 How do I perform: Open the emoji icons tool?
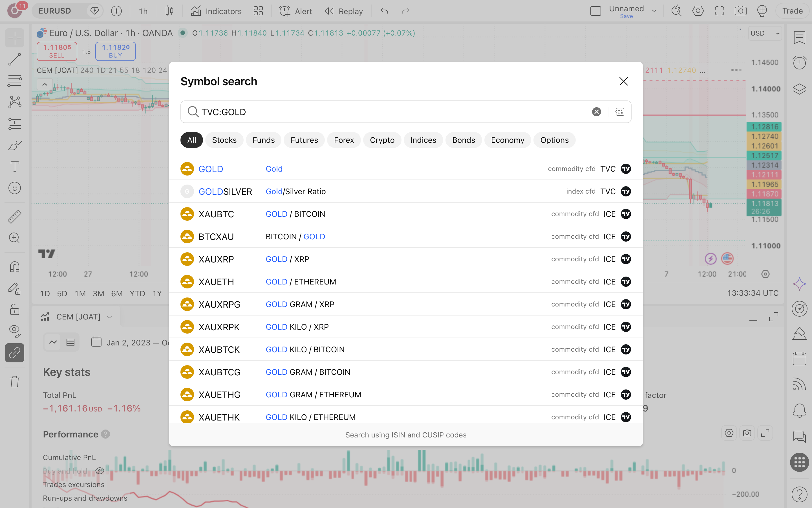[x=14, y=188]
